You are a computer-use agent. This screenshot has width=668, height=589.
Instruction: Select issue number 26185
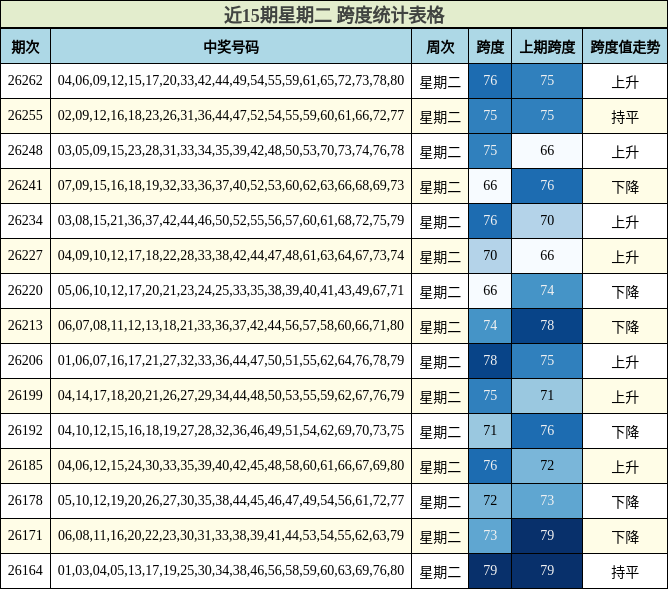25,465
